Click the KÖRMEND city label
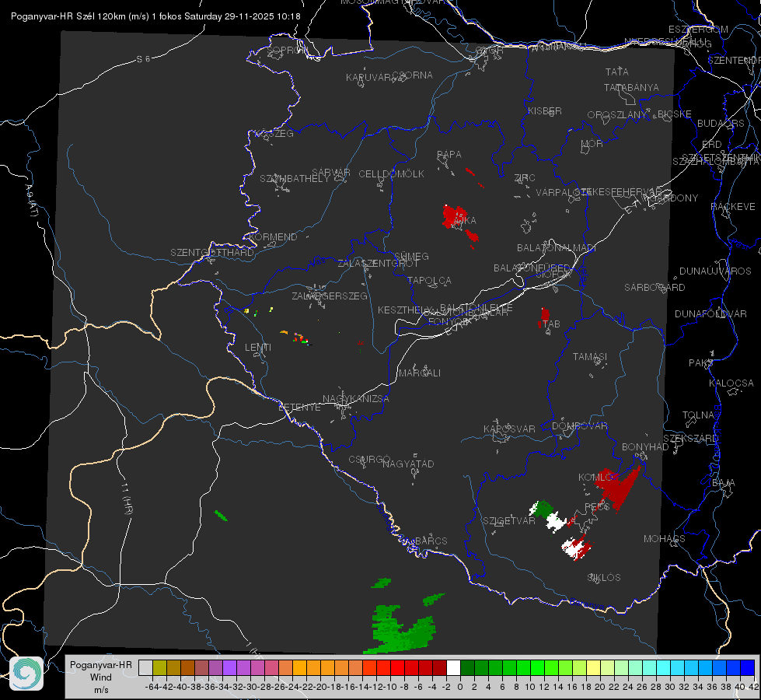 [x=273, y=237]
